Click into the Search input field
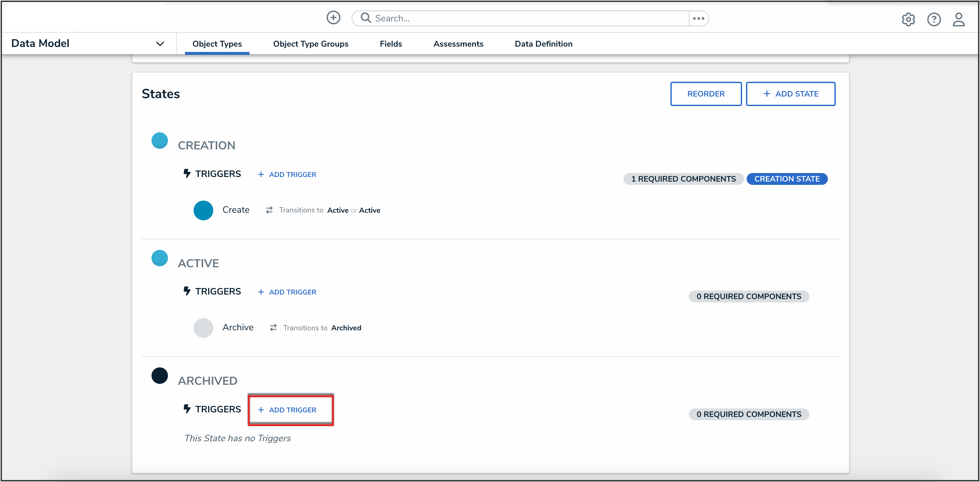This screenshot has height=482, width=980. 529,18
